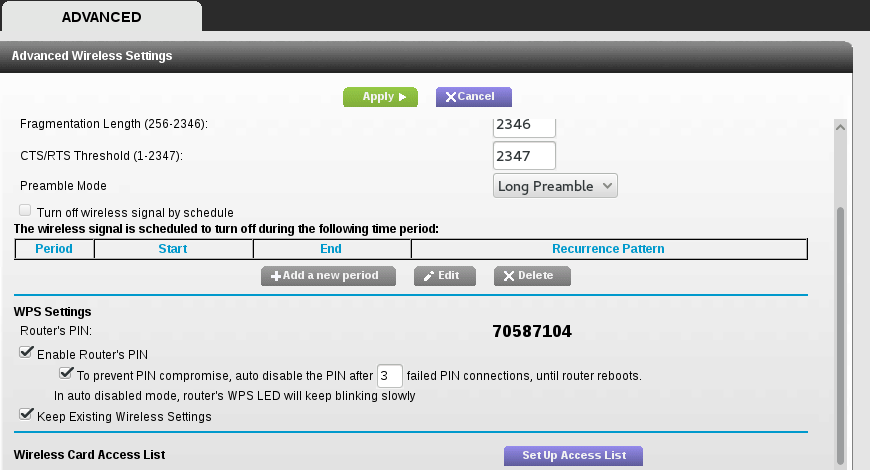
Task: Click the pencil icon on Edit button
Action: pyautogui.click(x=429, y=276)
